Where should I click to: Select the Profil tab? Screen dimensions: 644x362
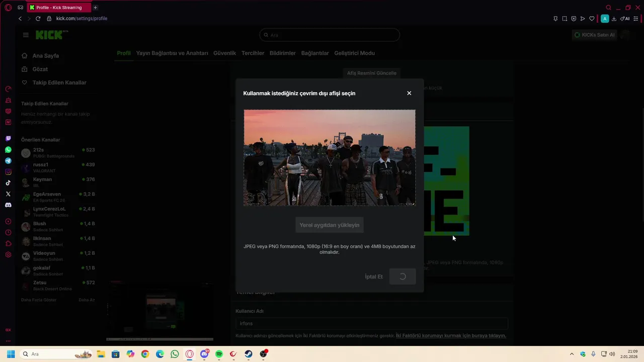click(124, 53)
